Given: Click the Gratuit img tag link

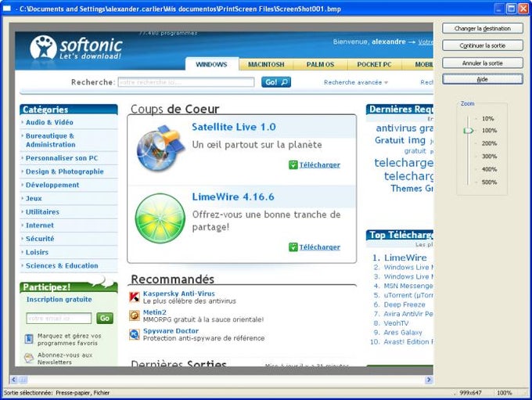Looking at the screenshot, I should click(x=400, y=140).
